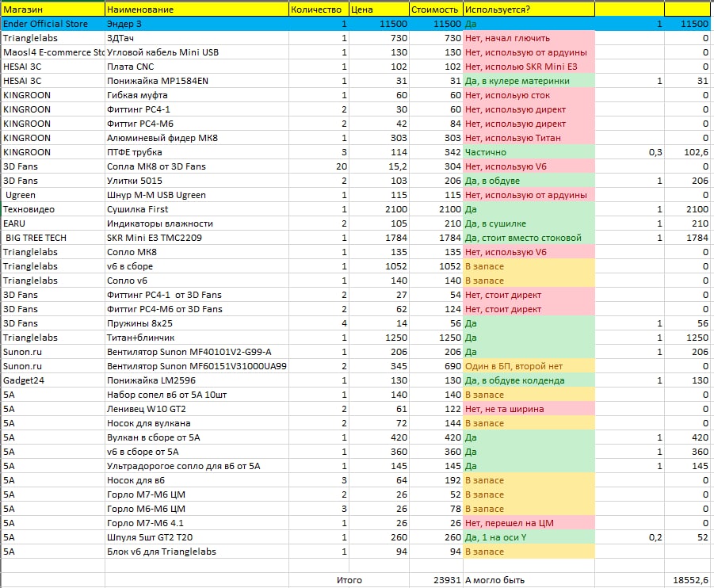
Task: Select 'Индикаторы влажности' cell
Action: click(x=197, y=223)
